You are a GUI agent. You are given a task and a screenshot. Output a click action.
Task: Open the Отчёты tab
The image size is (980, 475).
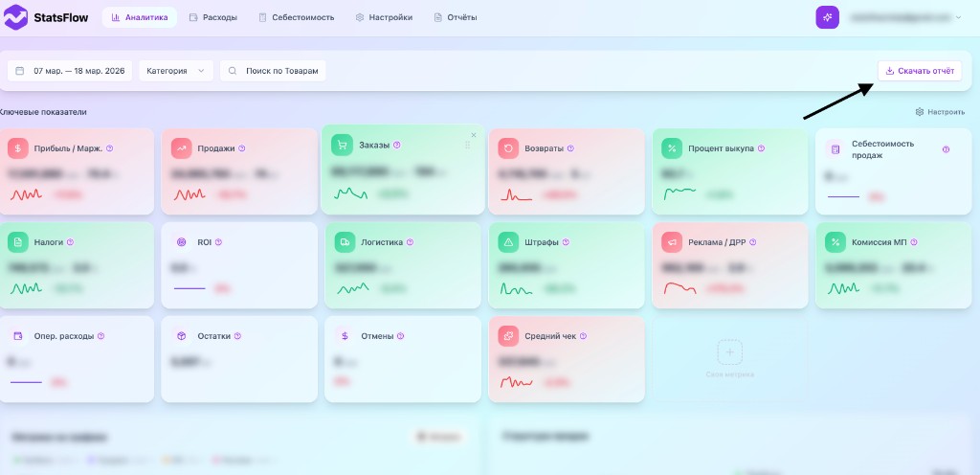point(456,17)
